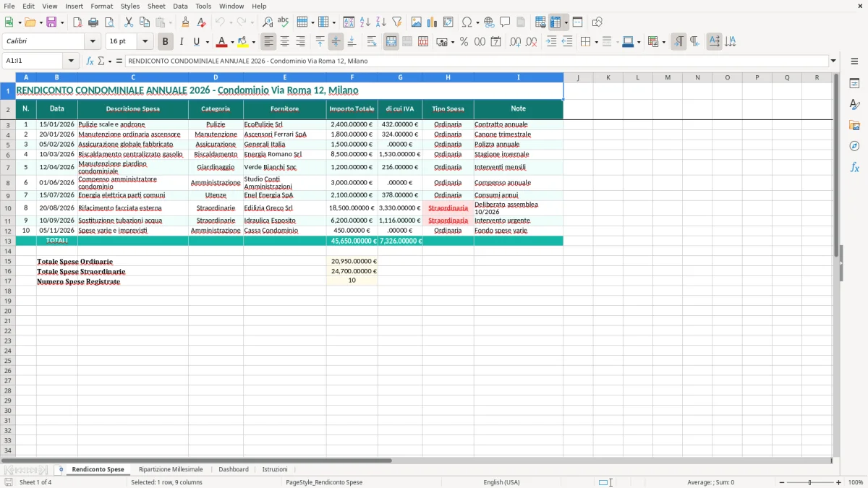
Task: Switch to the Ripartizione Millesimale sheet
Action: point(171,469)
